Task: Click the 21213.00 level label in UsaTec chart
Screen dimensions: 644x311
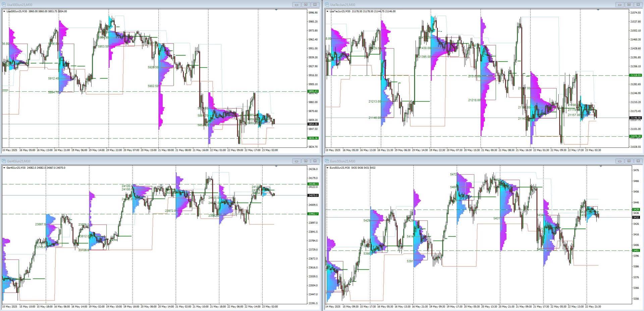Action: point(375,101)
